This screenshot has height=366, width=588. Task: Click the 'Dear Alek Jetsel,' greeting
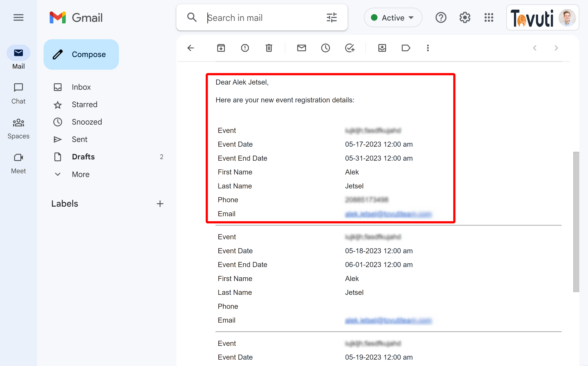click(x=242, y=82)
